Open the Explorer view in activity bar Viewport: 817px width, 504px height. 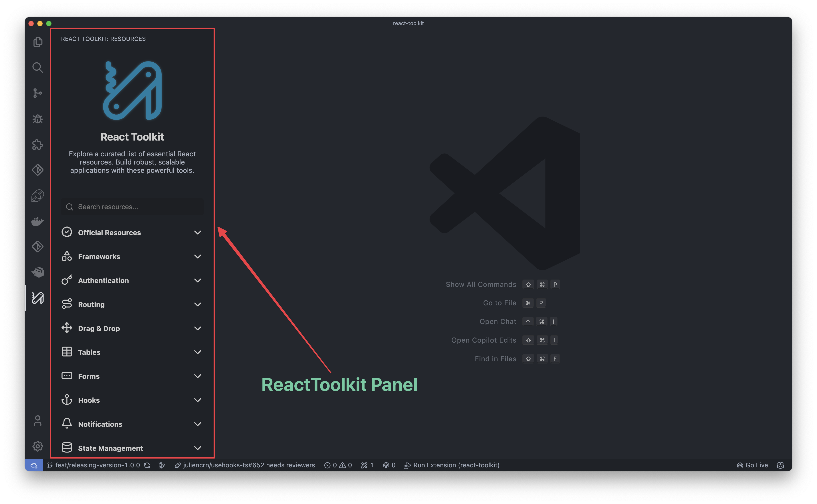pos(38,42)
